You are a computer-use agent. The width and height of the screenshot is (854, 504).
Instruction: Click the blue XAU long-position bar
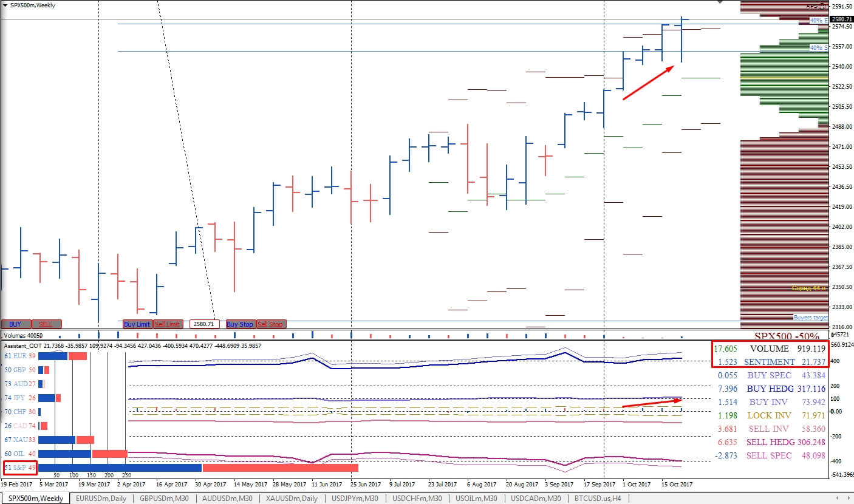[x=57, y=440]
